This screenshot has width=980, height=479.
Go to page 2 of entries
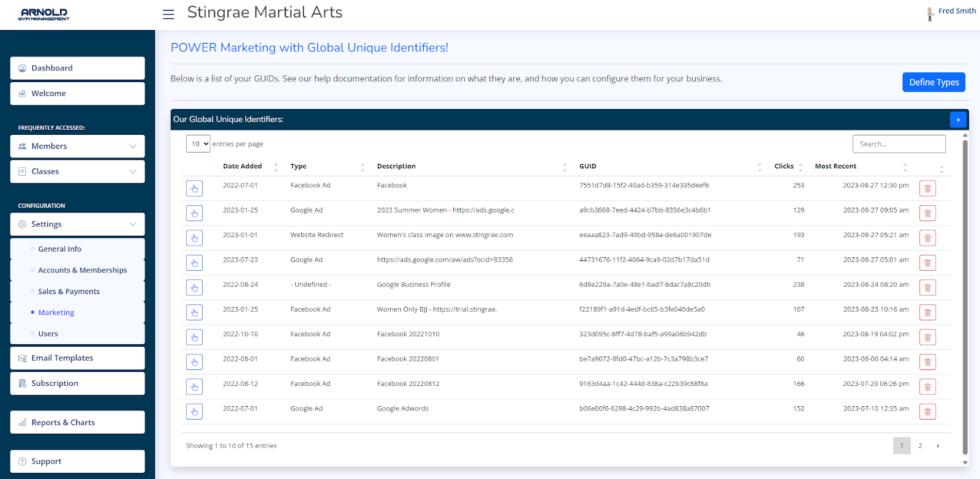[x=920, y=446]
